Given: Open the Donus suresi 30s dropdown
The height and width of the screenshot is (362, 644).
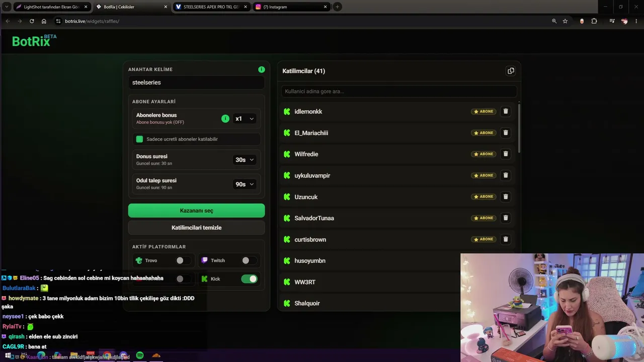Looking at the screenshot, I should click(x=245, y=160).
